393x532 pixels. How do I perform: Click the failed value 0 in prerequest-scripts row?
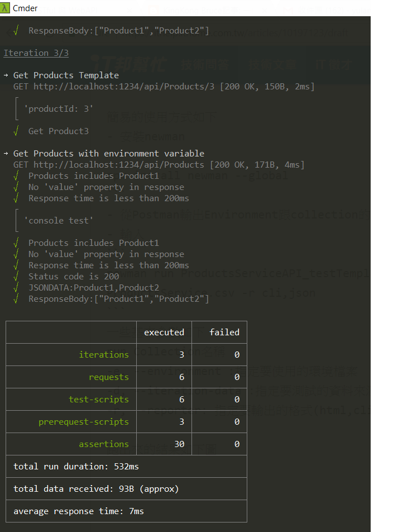pos(237,422)
